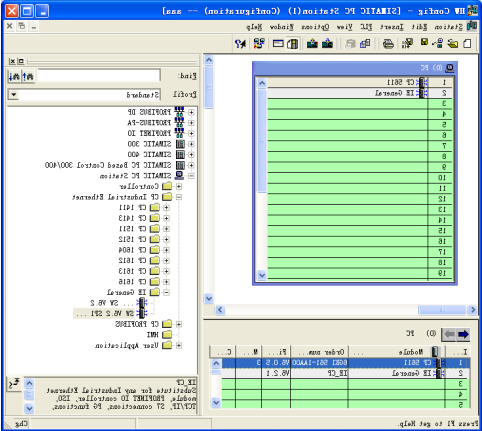Open the Window menu

(281, 27)
